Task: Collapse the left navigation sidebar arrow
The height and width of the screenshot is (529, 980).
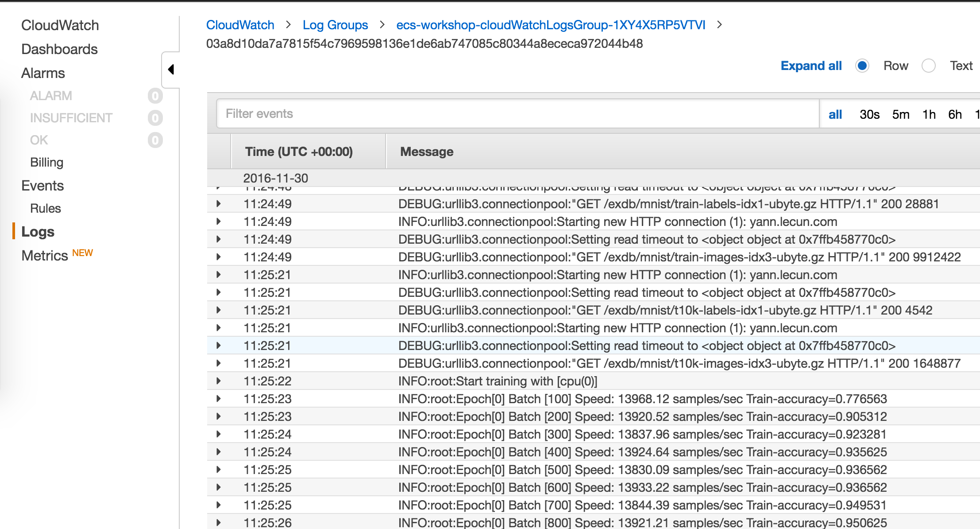Action: pos(171,70)
